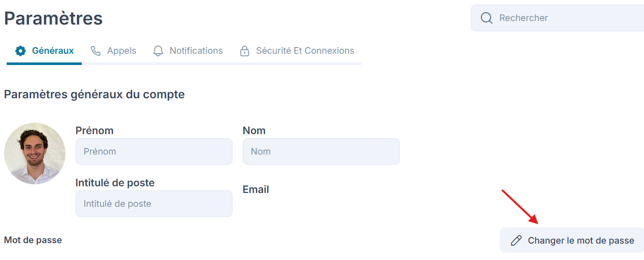Click the padlock icon for Sécurité Et Connexions

(x=245, y=51)
